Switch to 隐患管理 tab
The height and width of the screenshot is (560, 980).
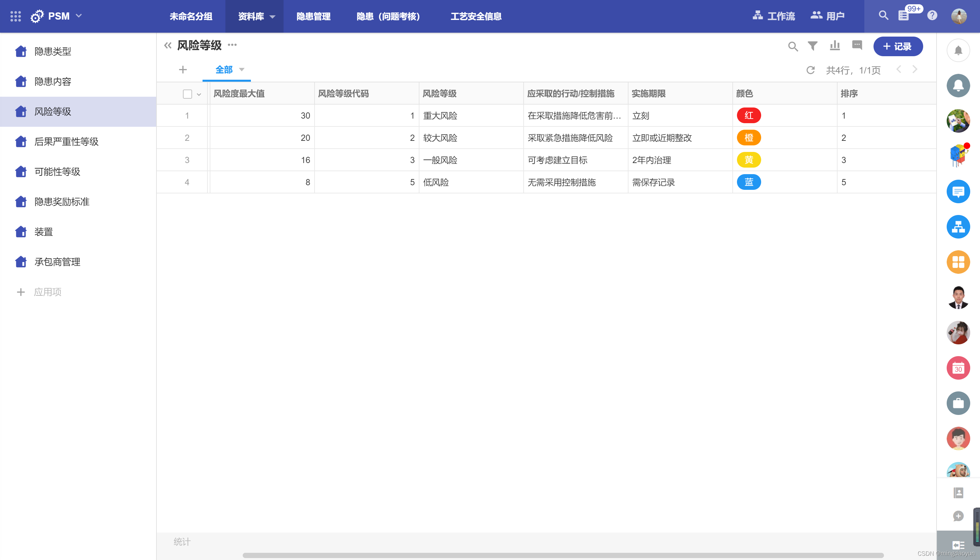click(313, 17)
